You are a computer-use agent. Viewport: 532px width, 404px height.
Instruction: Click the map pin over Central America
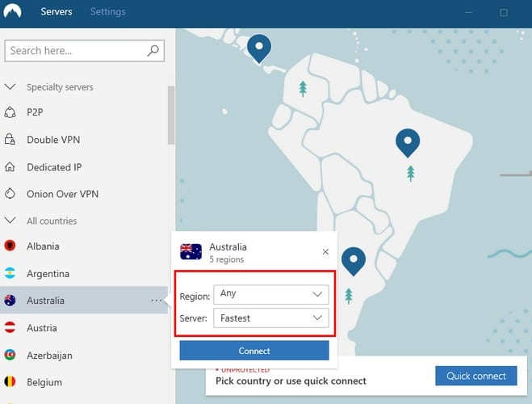coord(259,49)
